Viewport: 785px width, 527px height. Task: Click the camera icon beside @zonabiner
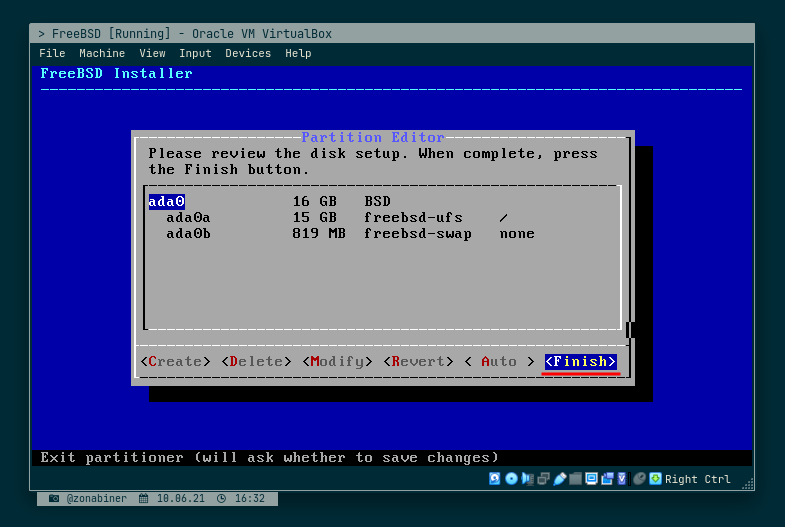click(54, 498)
